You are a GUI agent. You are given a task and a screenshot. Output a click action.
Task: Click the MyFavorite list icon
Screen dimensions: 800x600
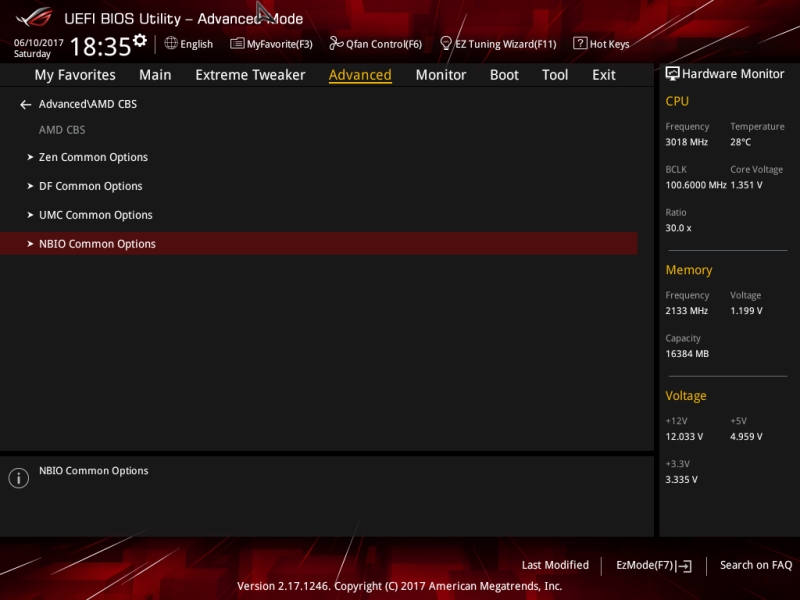237,43
